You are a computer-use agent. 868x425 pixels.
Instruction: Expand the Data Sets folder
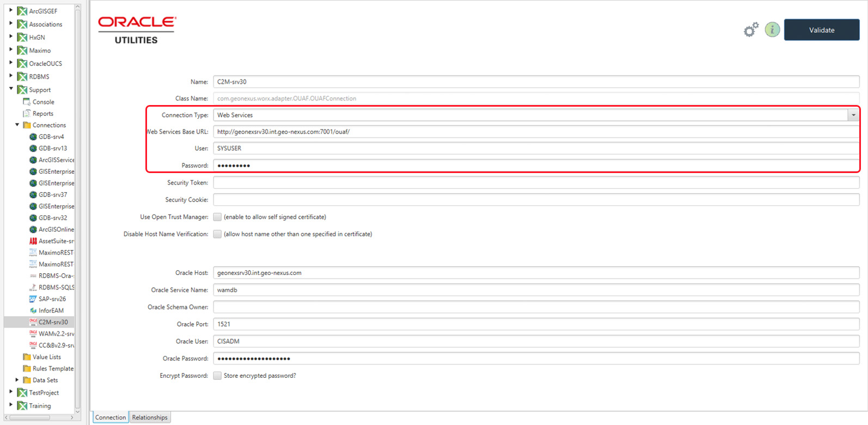coord(17,380)
